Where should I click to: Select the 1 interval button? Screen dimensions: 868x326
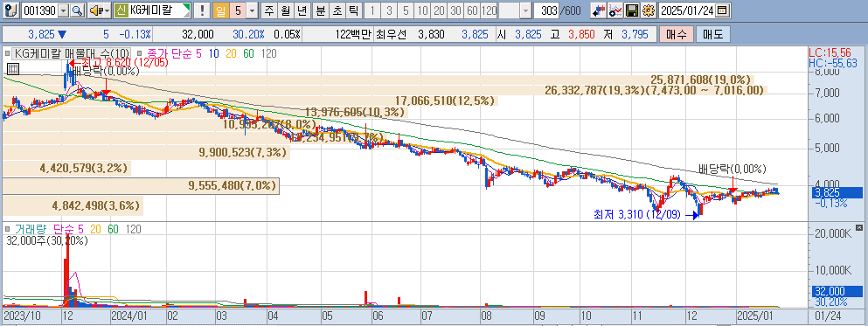(x=372, y=10)
